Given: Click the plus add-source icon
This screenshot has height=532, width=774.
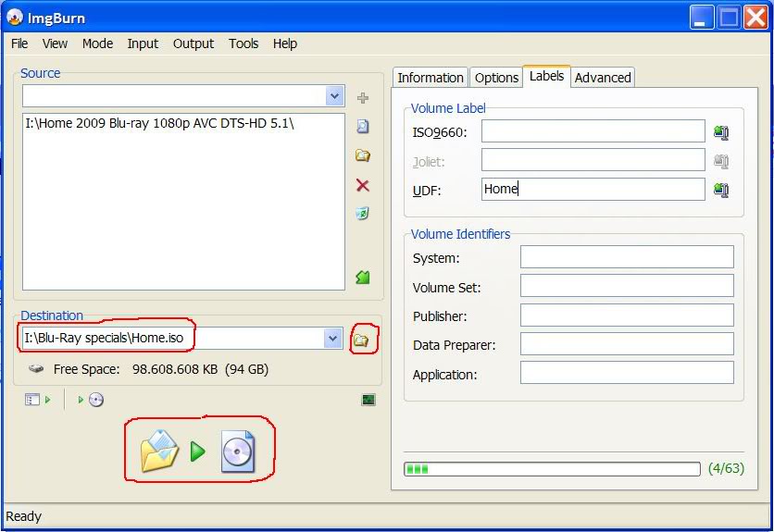Looking at the screenshot, I should point(363,98).
